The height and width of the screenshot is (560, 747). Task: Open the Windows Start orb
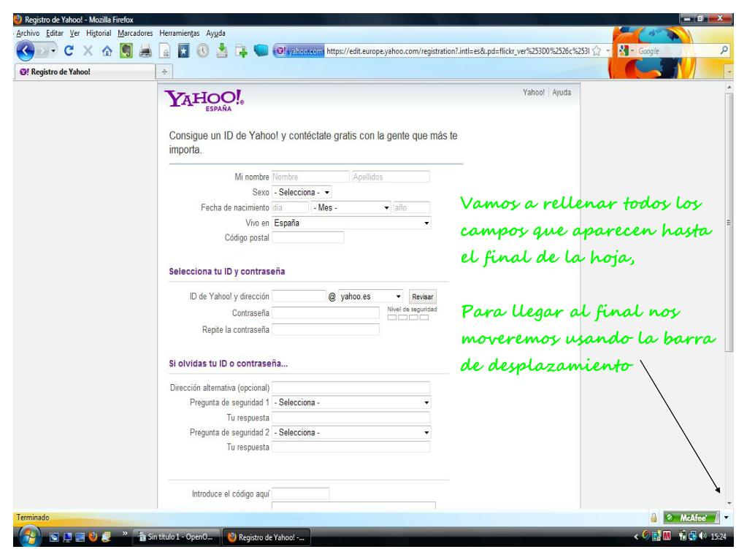tap(30, 537)
